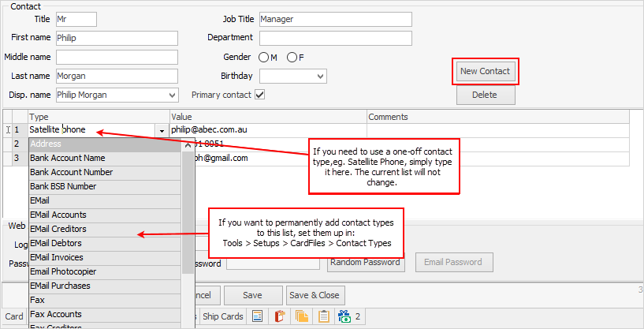This screenshot has height=329, width=644.
Task: Expand the Birthday date dropdown
Action: click(x=321, y=76)
